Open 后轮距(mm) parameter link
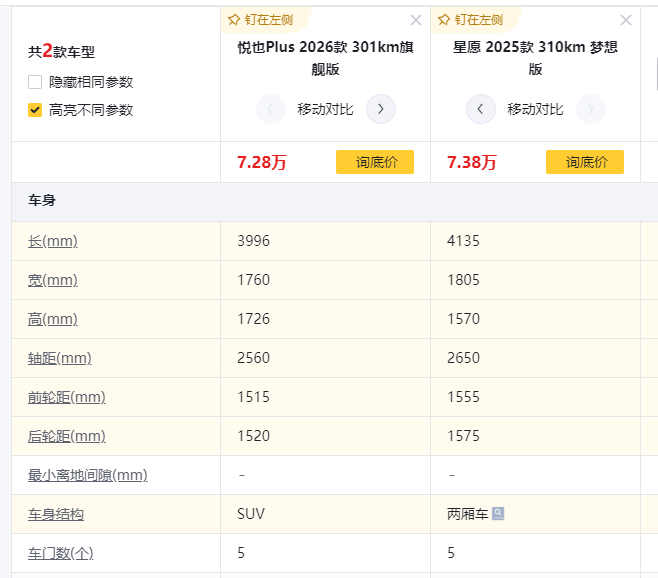This screenshot has height=578, width=658. point(67,437)
